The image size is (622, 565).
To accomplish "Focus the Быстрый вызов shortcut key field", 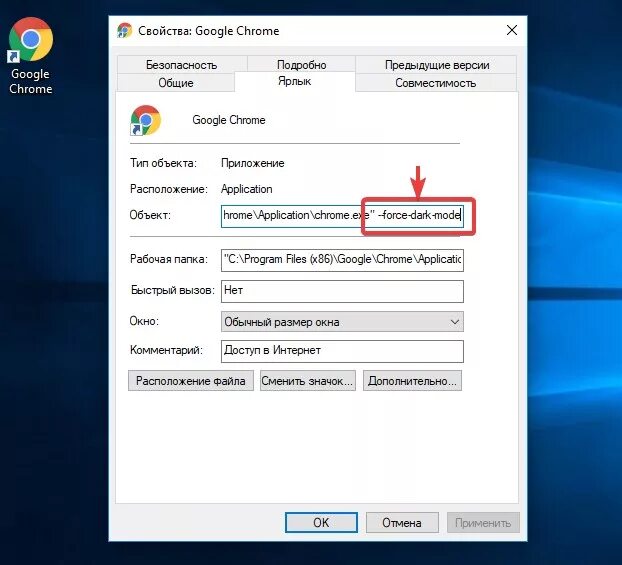I will 342,291.
